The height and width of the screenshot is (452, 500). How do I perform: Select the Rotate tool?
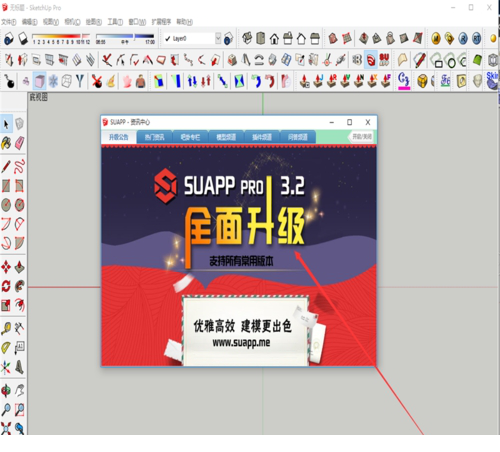[6, 286]
